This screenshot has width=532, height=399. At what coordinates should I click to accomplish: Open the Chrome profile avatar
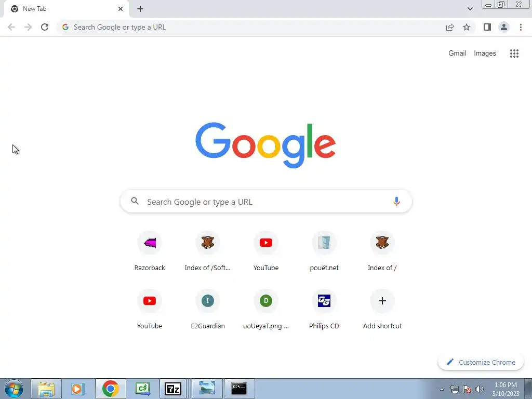(x=504, y=27)
